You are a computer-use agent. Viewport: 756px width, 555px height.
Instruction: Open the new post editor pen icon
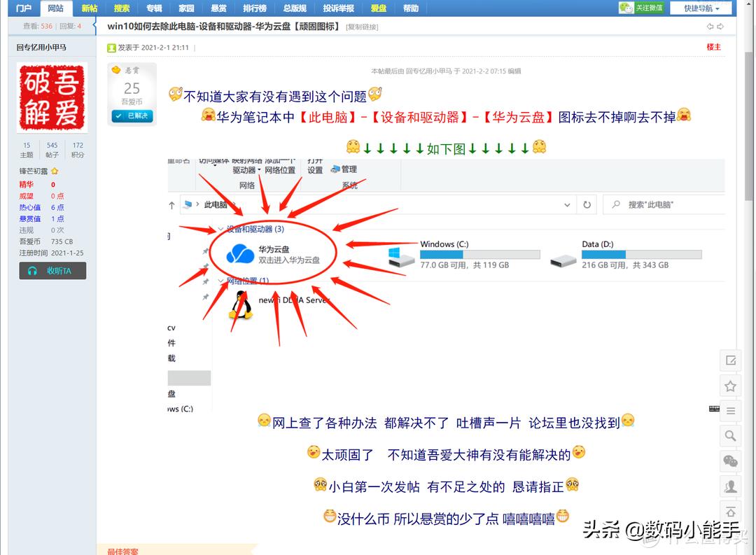(x=730, y=360)
